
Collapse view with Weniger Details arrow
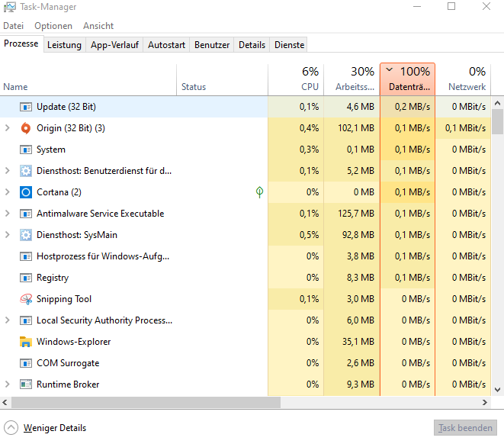click(11, 428)
